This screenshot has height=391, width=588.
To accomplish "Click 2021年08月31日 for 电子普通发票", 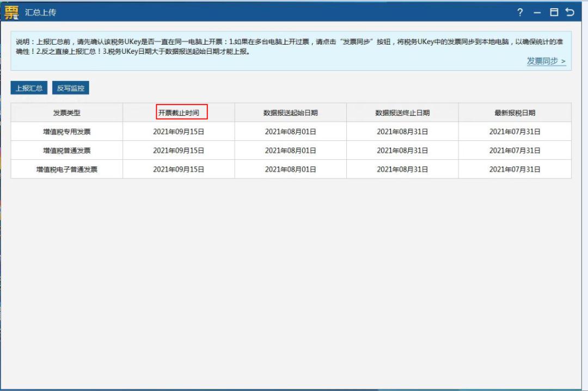I will tap(403, 169).
